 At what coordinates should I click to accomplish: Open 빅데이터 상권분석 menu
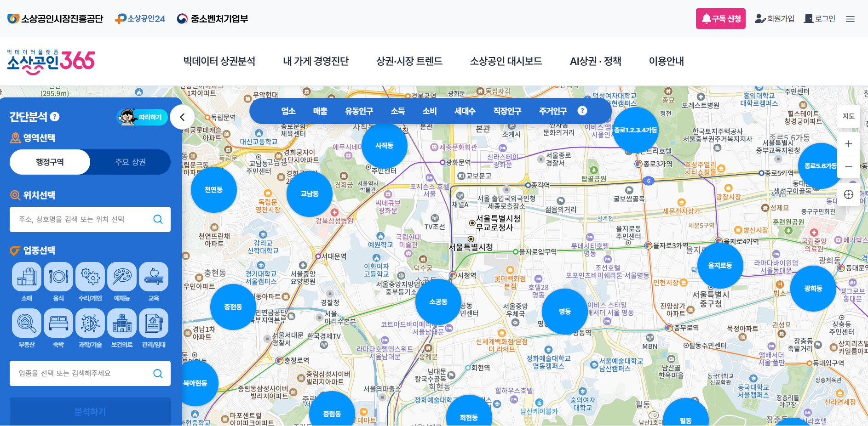click(x=219, y=61)
